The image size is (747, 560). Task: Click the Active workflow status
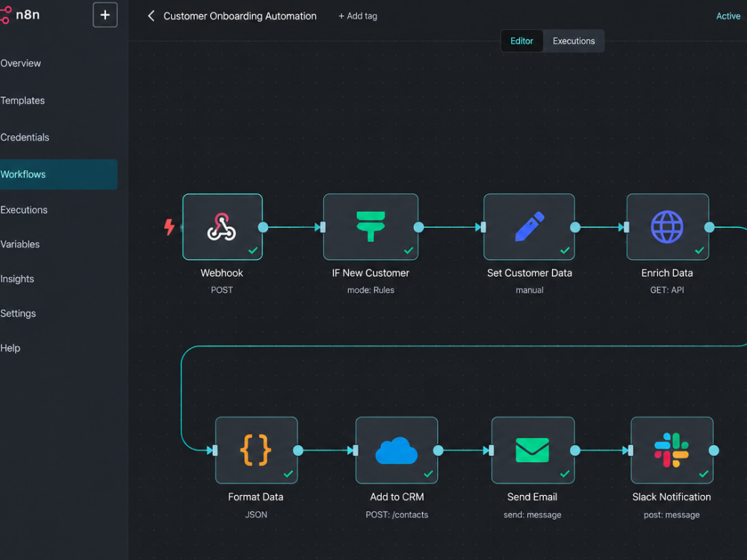pos(728,16)
